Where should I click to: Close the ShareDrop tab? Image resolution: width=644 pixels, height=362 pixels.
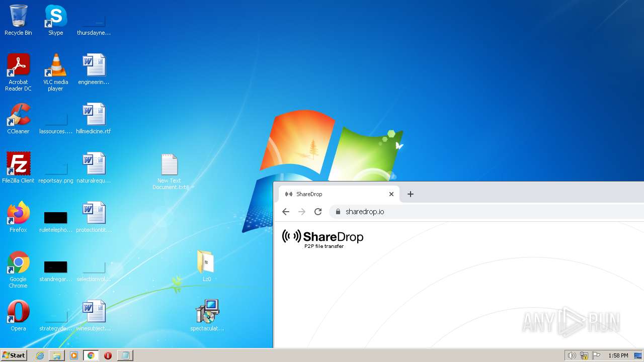pos(391,194)
